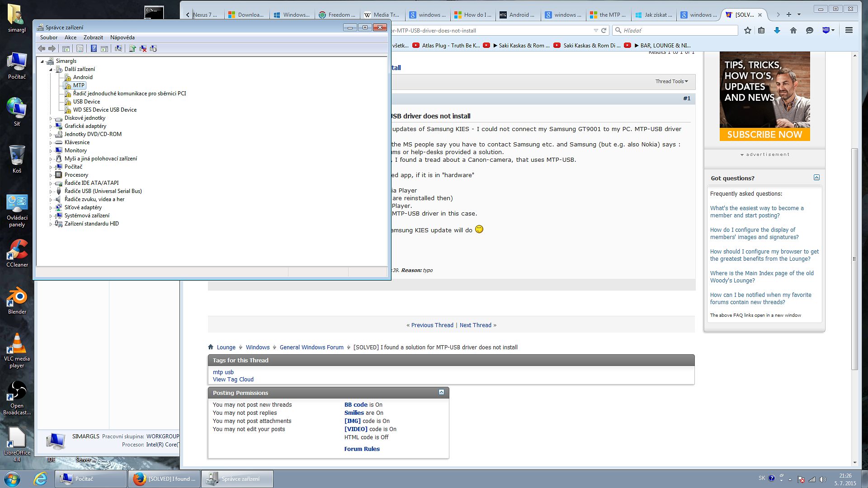Click the Firefox home page icon
Image resolution: width=868 pixels, height=488 pixels.
pyautogui.click(x=793, y=30)
